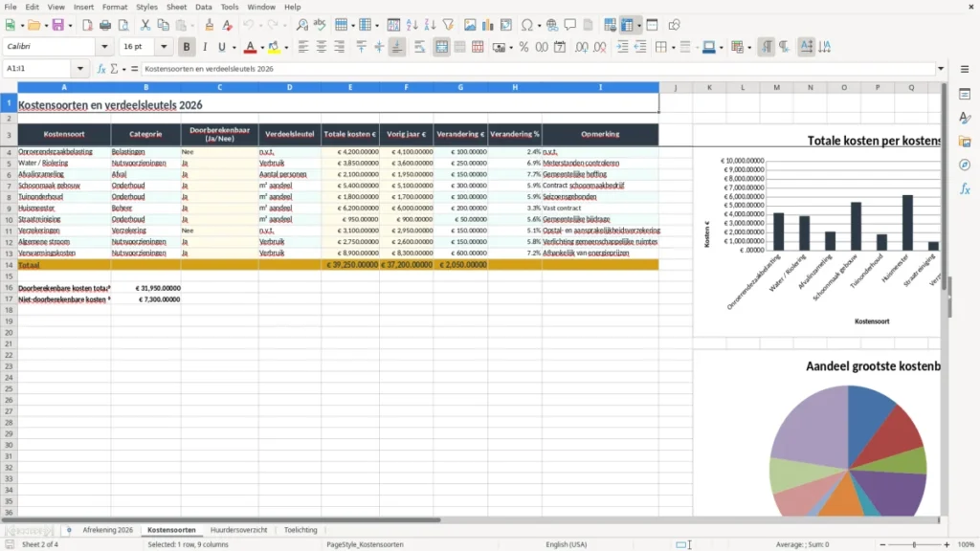This screenshot has height=551, width=980.
Task: Open Borders dropdown arrow
Action: tap(673, 48)
